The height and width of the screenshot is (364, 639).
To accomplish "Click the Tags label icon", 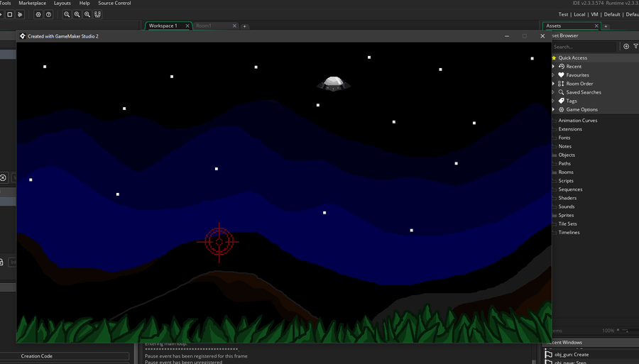I will pyautogui.click(x=561, y=101).
